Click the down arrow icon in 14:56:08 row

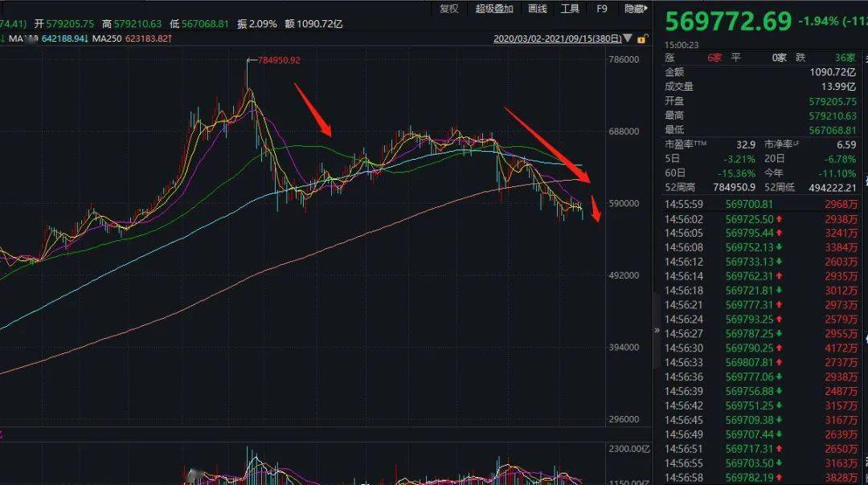tap(778, 247)
